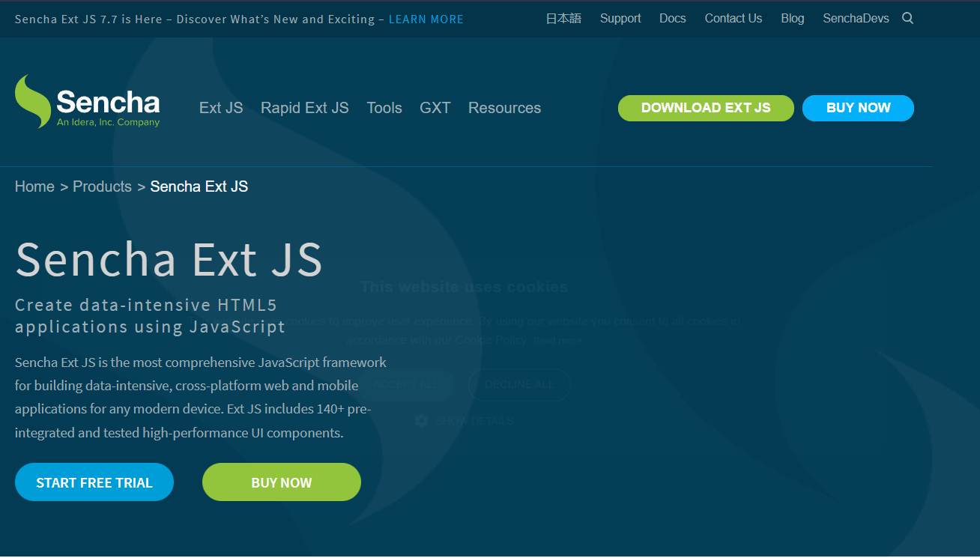Screen dimensions: 980x558
Task: Follow the LEARN MORE banner link
Action: tap(426, 19)
